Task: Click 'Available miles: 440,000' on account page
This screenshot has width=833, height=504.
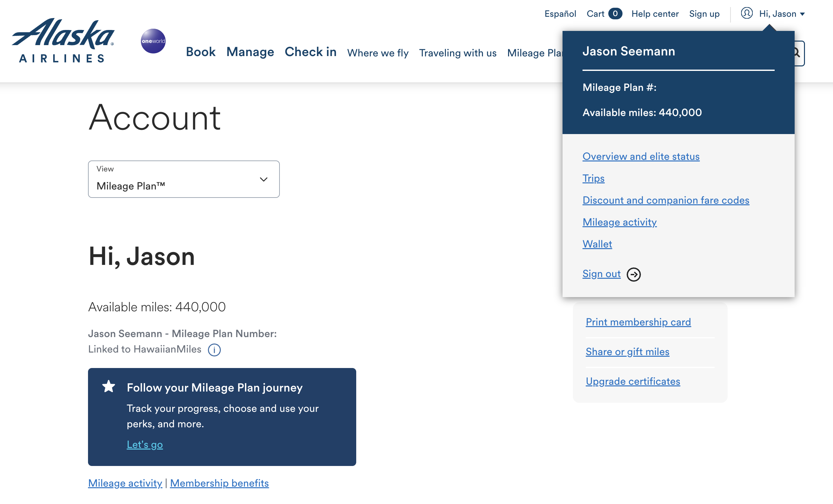Action: 157,307
